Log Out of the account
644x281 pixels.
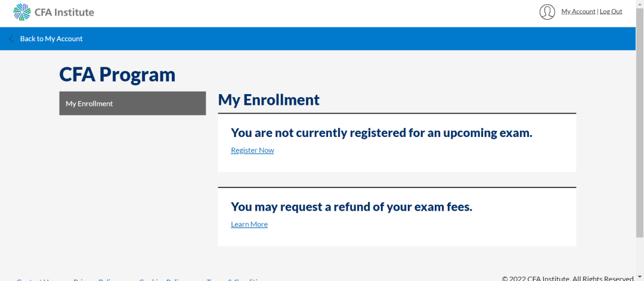611,11
